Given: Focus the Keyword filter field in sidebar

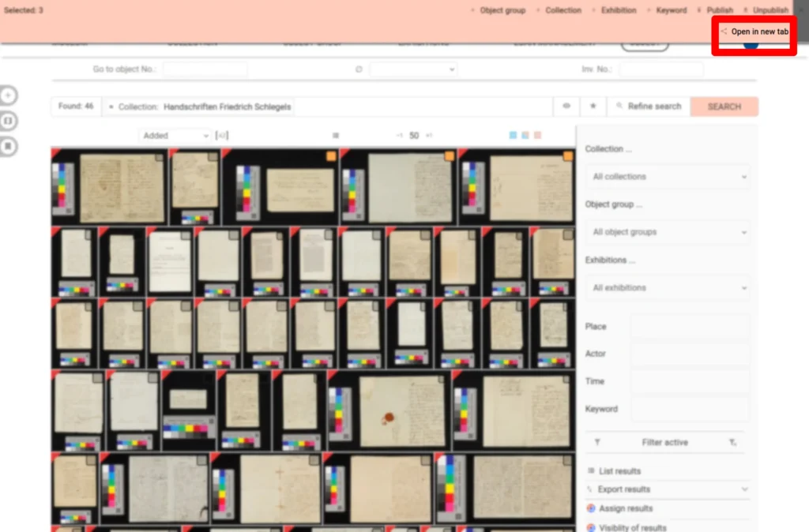Looking at the screenshot, I should pos(690,409).
